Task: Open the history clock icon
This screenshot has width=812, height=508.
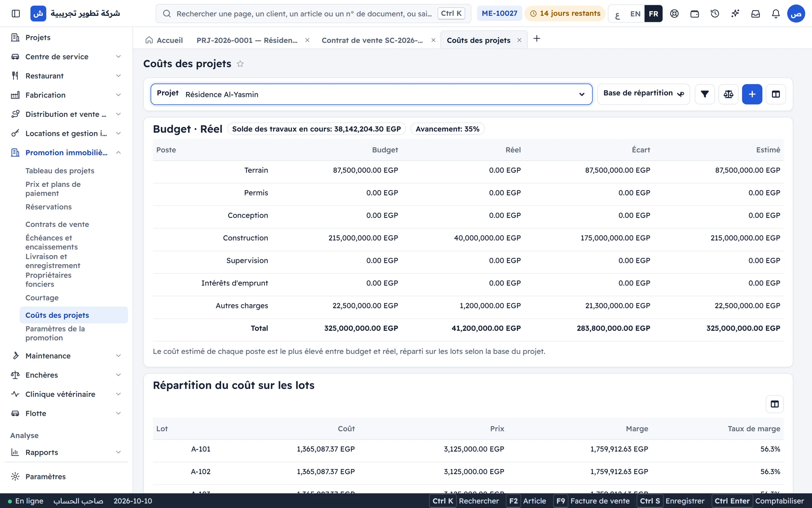Action: tap(715, 14)
